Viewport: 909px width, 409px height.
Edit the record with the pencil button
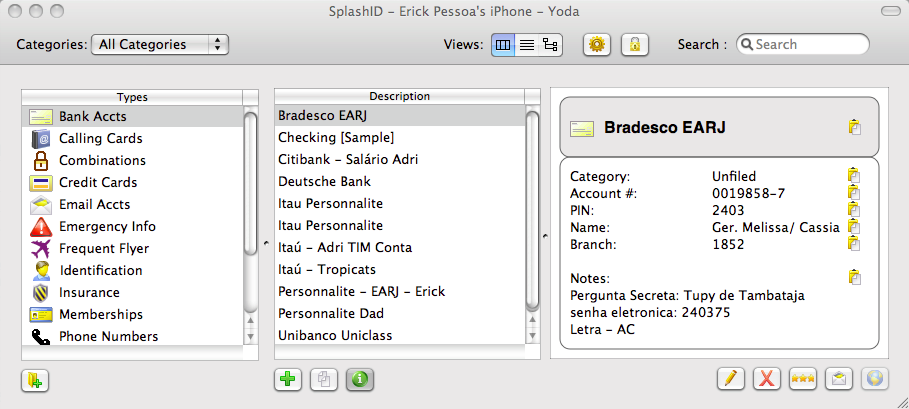730,379
